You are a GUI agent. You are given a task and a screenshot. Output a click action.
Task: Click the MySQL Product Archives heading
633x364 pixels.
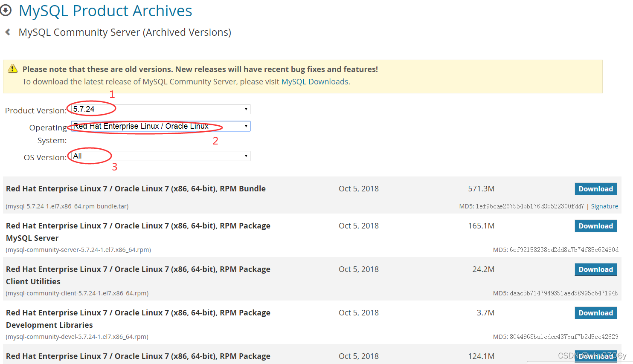click(105, 11)
